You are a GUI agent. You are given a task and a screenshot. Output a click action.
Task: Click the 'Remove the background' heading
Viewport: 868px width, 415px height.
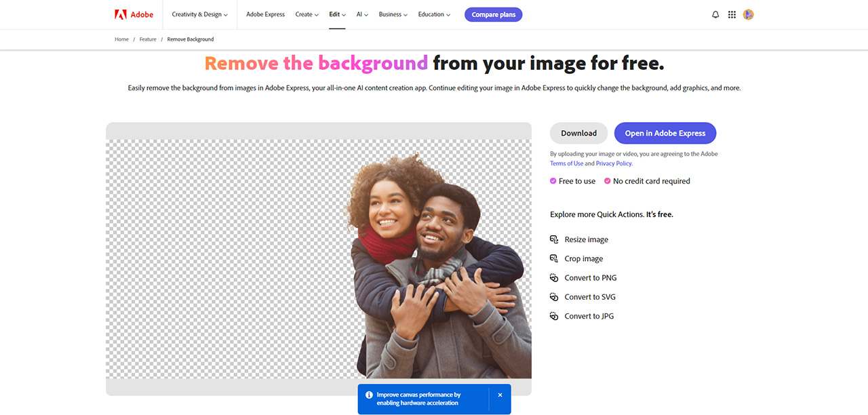(316, 63)
